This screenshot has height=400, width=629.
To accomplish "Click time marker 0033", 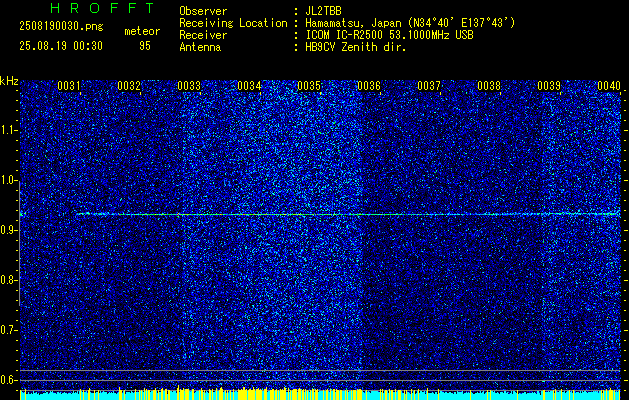I will point(189,85).
